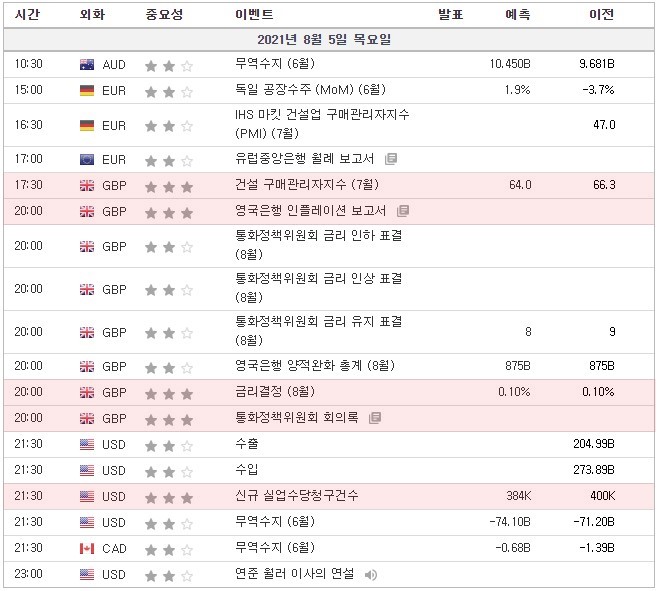Click the report icon beside 유럽중앙은행 월례 보고서
This screenshot has width=657, height=591.
tap(391, 159)
